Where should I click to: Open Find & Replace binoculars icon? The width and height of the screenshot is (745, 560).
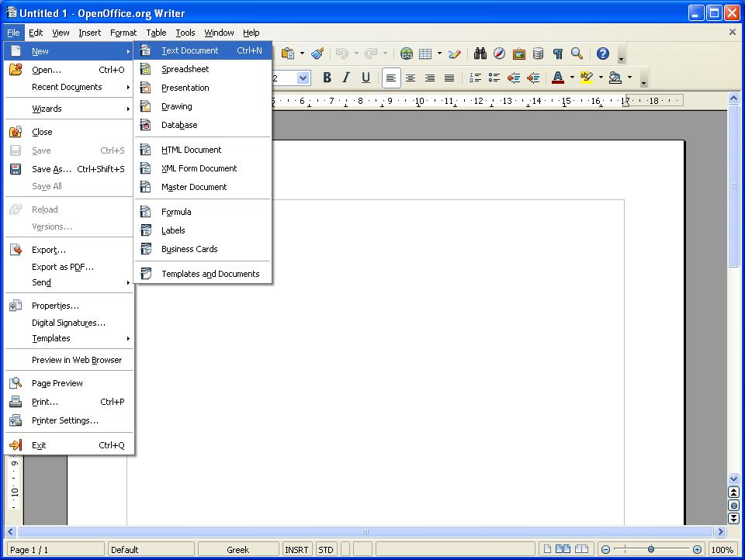[x=480, y=54]
